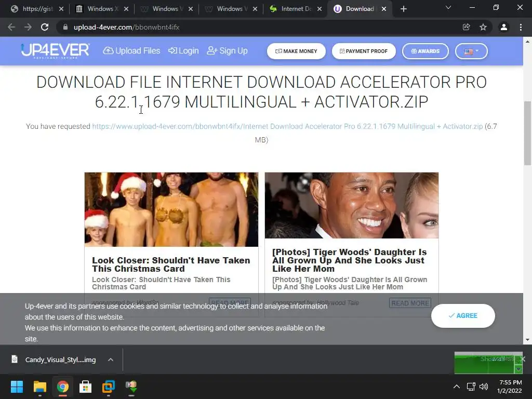Click the requested file download URL link

click(x=287, y=127)
